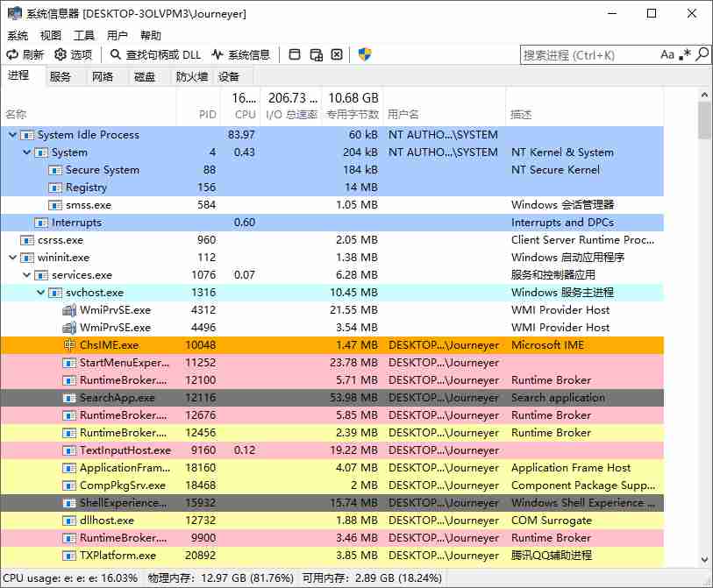The image size is (713, 588).
Task: Open the 用户 menu
Action: (118, 35)
